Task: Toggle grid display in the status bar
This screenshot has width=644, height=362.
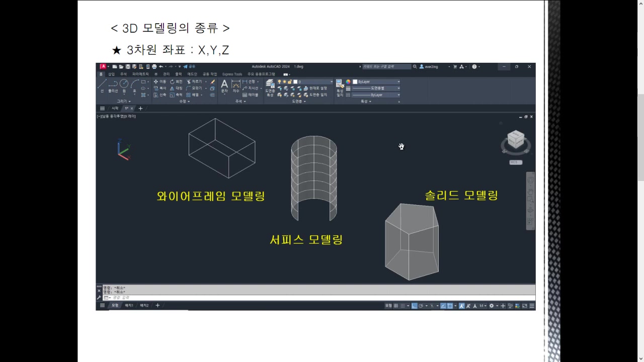Action: 396,305
